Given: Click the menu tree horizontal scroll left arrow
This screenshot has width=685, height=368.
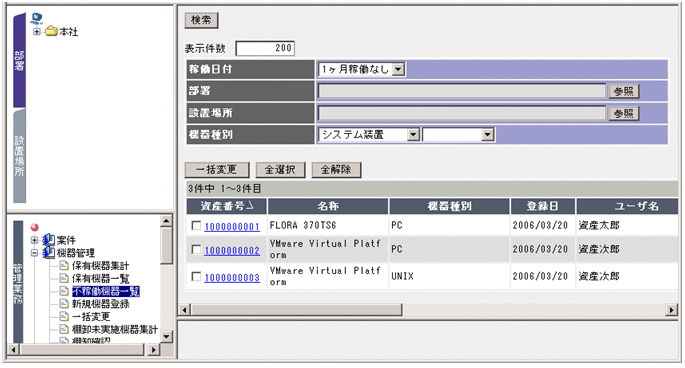Looking at the screenshot, I should [x=13, y=350].
